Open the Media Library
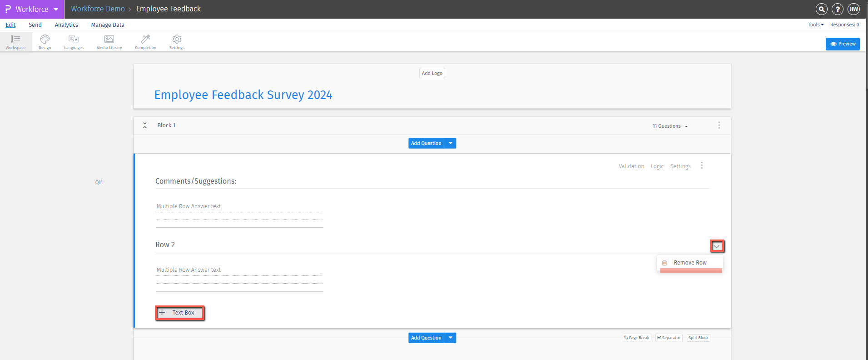Screen dimensions: 868x360 point(109,42)
